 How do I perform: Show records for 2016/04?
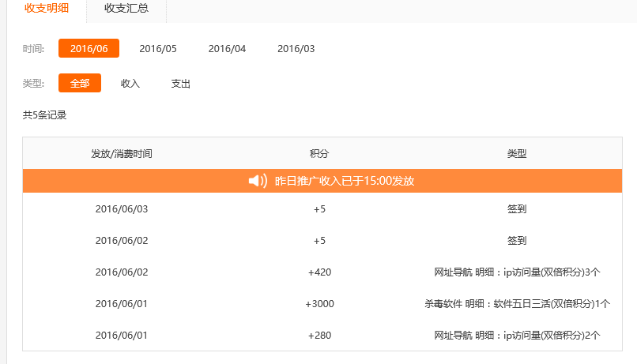click(227, 49)
